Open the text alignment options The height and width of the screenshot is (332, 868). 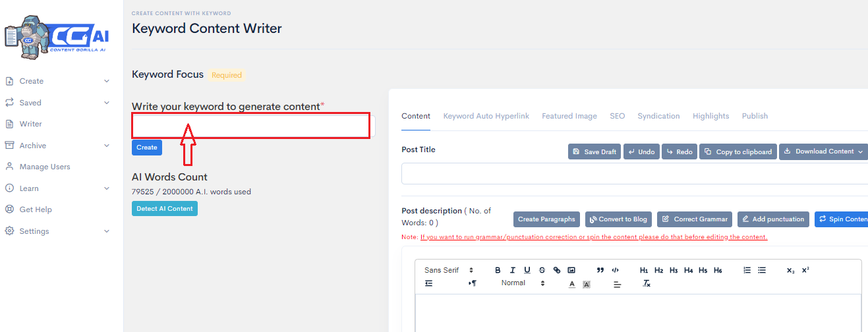[x=618, y=284]
